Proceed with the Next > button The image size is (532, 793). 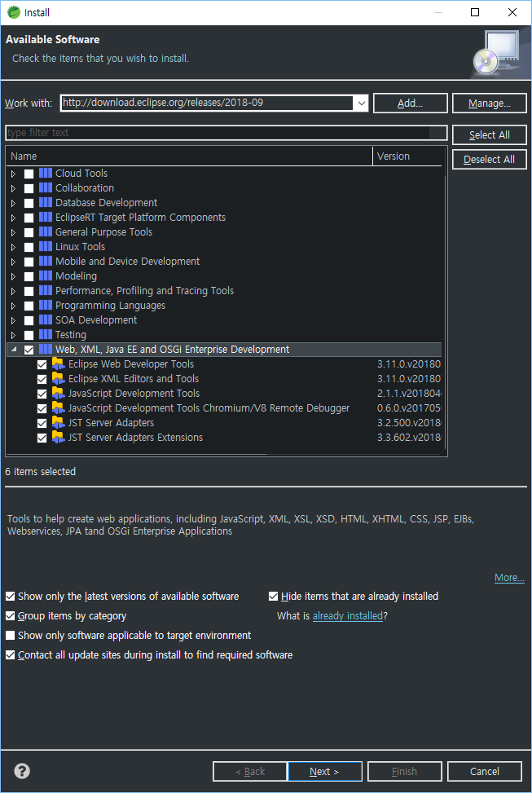click(x=325, y=771)
